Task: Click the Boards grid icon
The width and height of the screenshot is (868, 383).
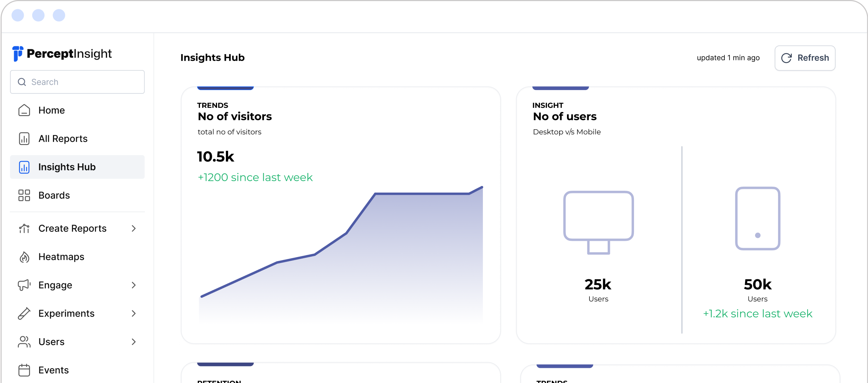Action: [24, 196]
